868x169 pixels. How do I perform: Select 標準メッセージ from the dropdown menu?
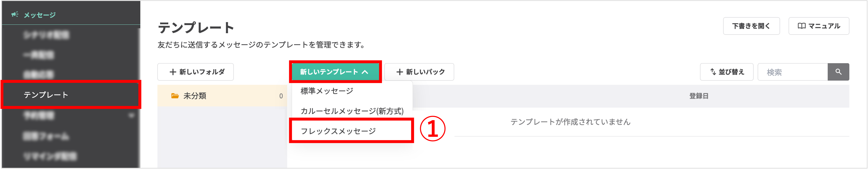(327, 91)
